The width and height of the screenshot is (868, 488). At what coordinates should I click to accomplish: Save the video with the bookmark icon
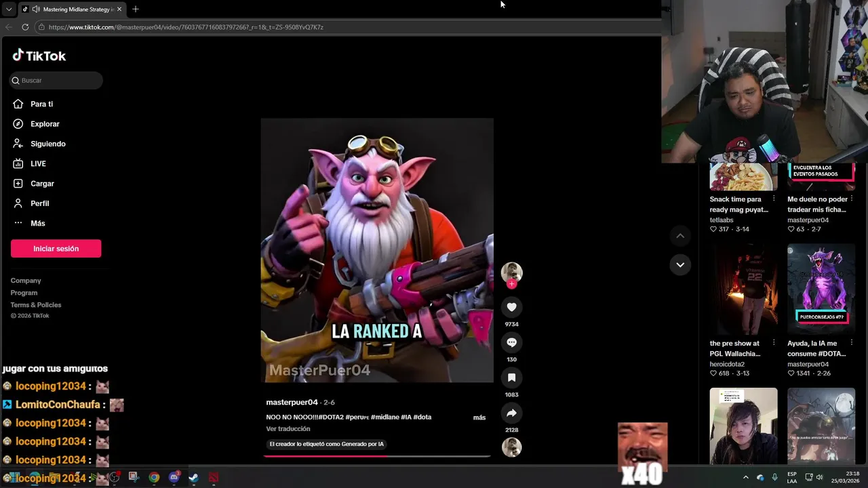(x=511, y=378)
